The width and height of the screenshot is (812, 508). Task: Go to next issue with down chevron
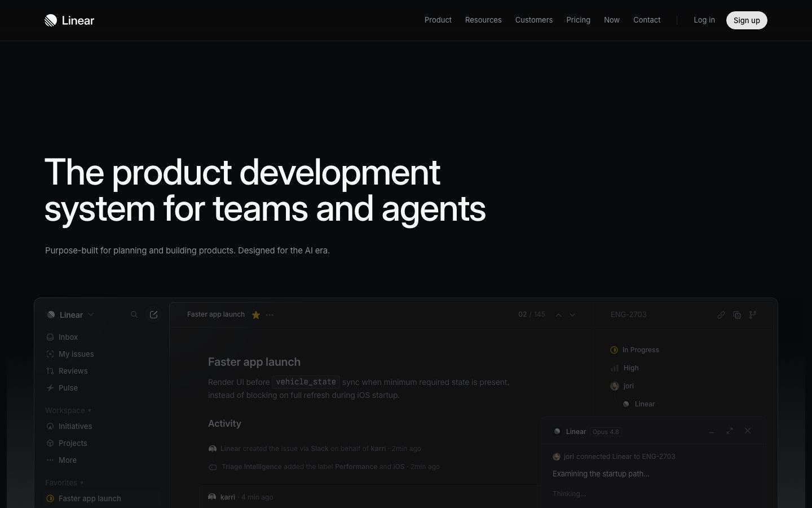(x=572, y=315)
